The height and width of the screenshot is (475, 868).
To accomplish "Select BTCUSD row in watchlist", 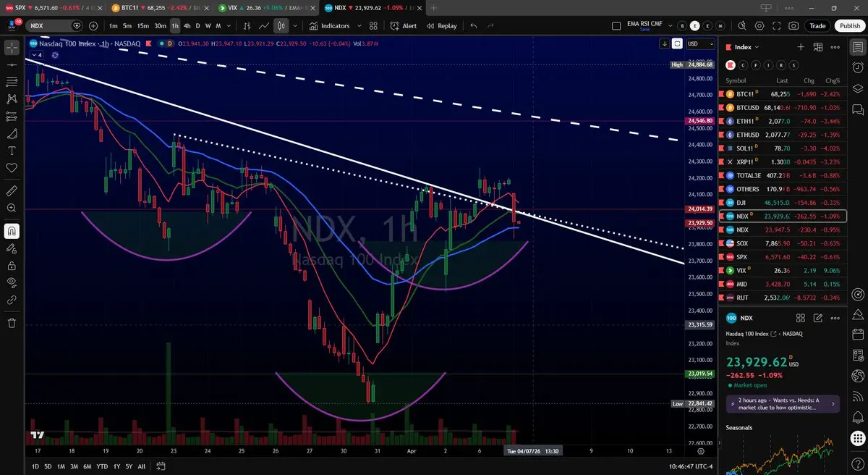I will pos(784,107).
